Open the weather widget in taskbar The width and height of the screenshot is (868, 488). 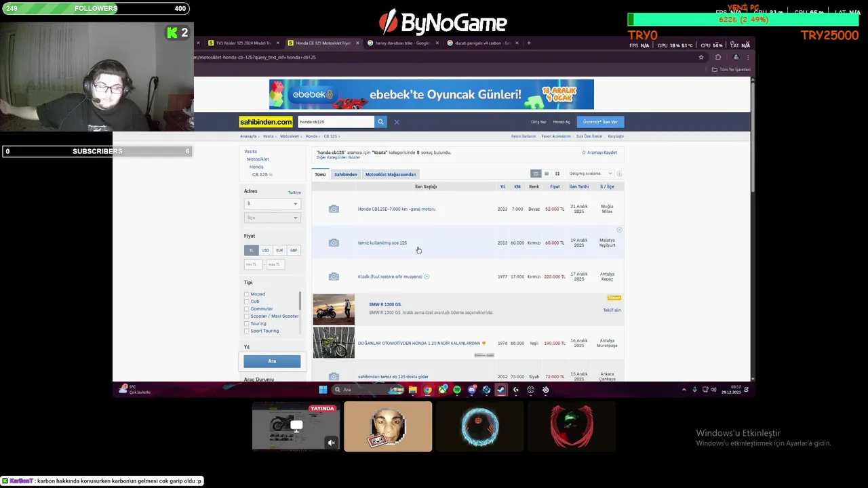134,390
